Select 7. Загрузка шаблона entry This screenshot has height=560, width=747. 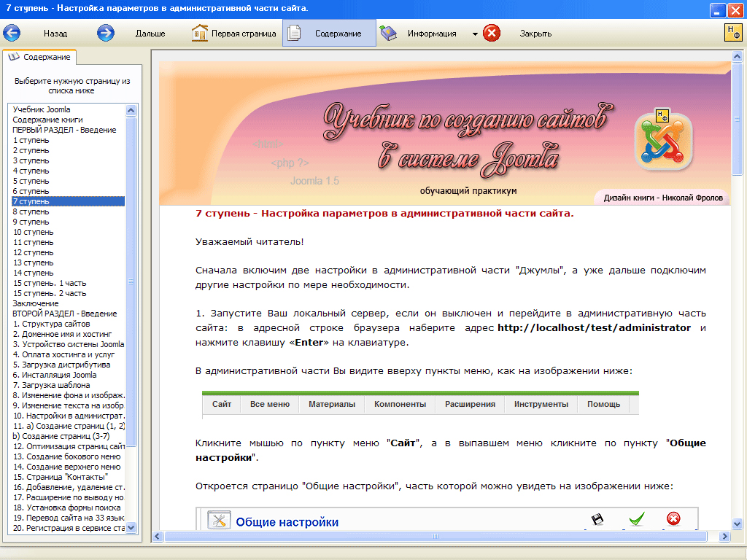tap(68, 385)
